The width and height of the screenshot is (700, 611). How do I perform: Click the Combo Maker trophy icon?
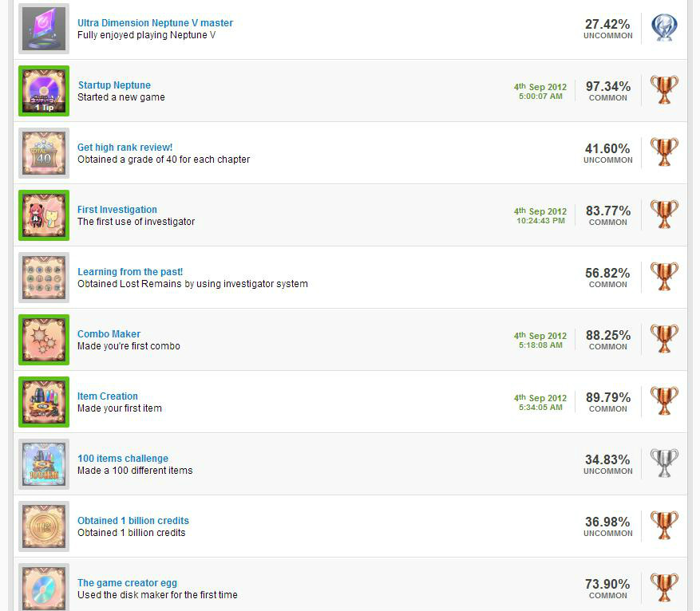44,340
